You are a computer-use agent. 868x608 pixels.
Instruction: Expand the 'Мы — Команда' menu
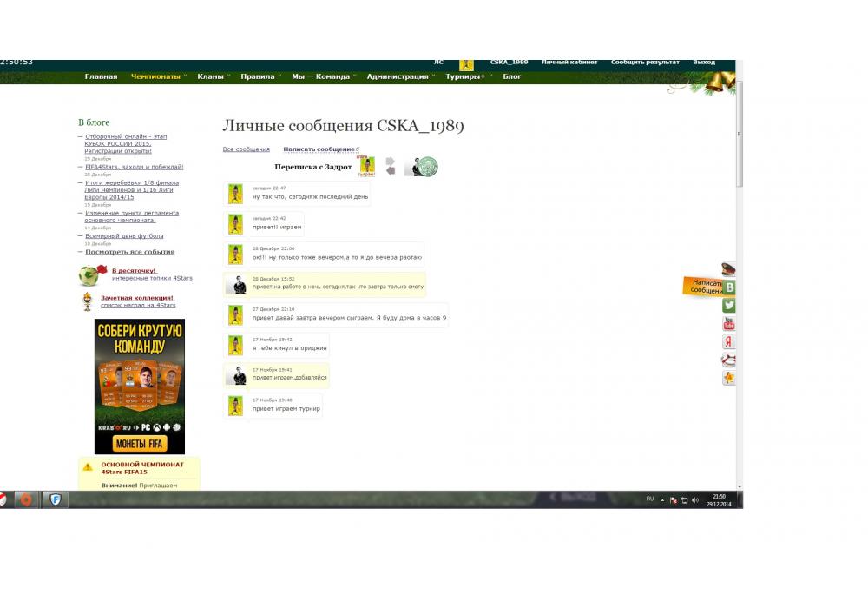coord(324,76)
